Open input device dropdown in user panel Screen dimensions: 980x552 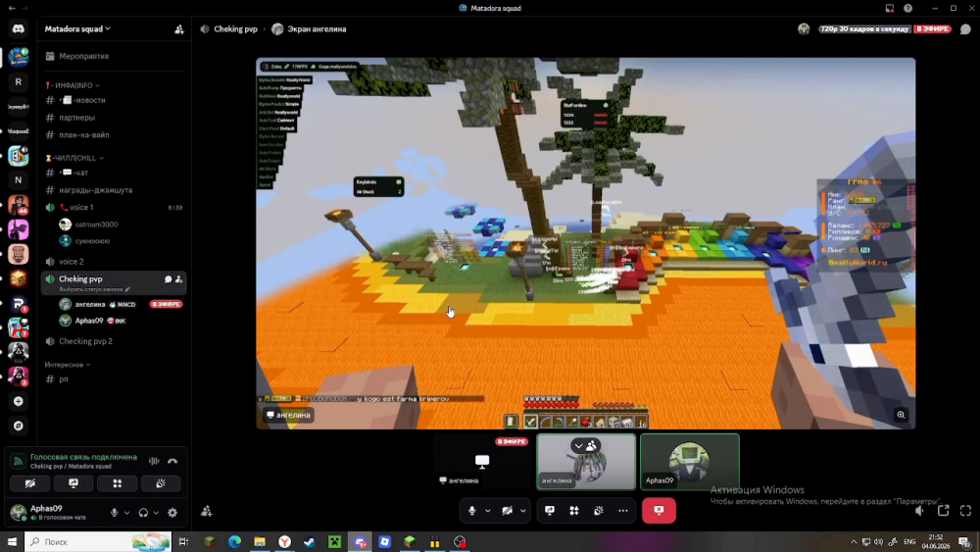(x=126, y=513)
